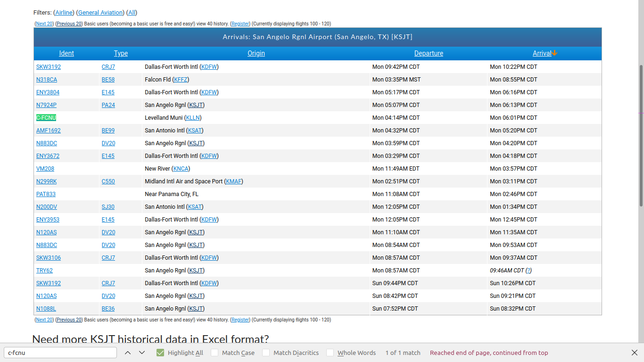Click 1 of 1 match status text
Viewport: 644px width, 362px height.
coord(403,353)
